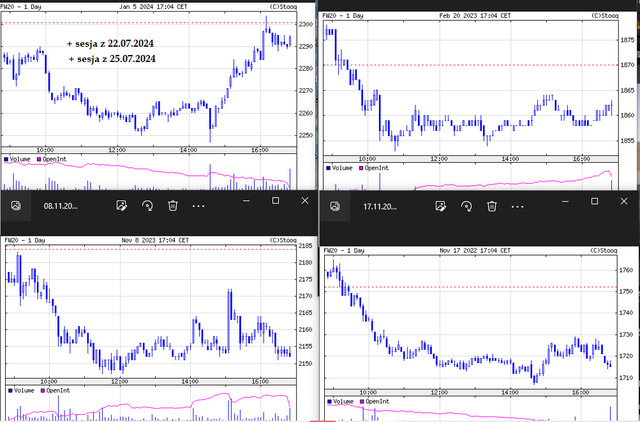Viewport: 640px width, 422px height.
Task: Click the Volume legend in Nov 8 2023 chart
Action: [x=21, y=391]
